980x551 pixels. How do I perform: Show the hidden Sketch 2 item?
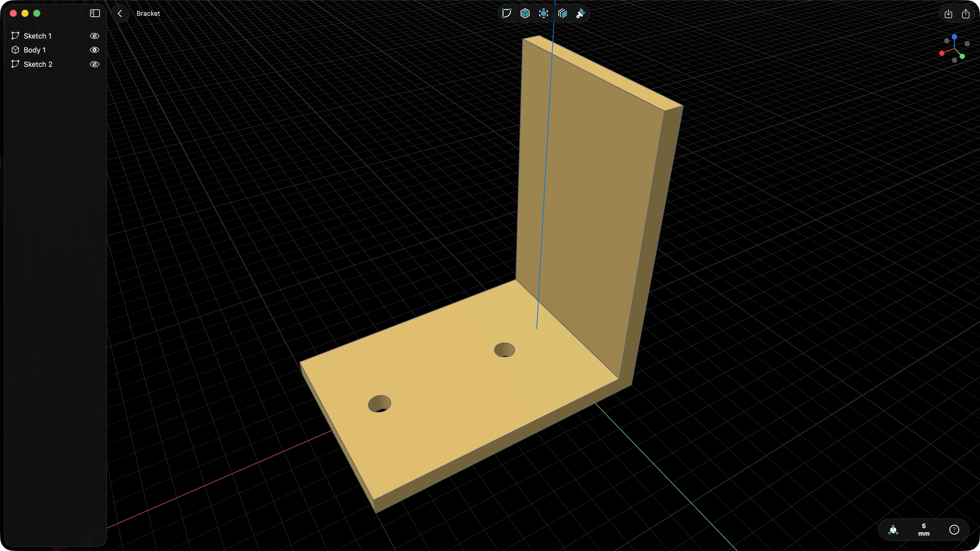(x=94, y=64)
